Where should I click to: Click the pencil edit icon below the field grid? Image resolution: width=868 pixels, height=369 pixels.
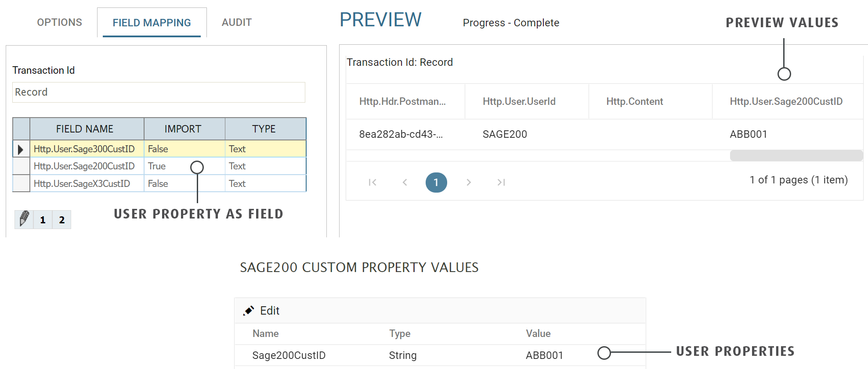pos(24,219)
